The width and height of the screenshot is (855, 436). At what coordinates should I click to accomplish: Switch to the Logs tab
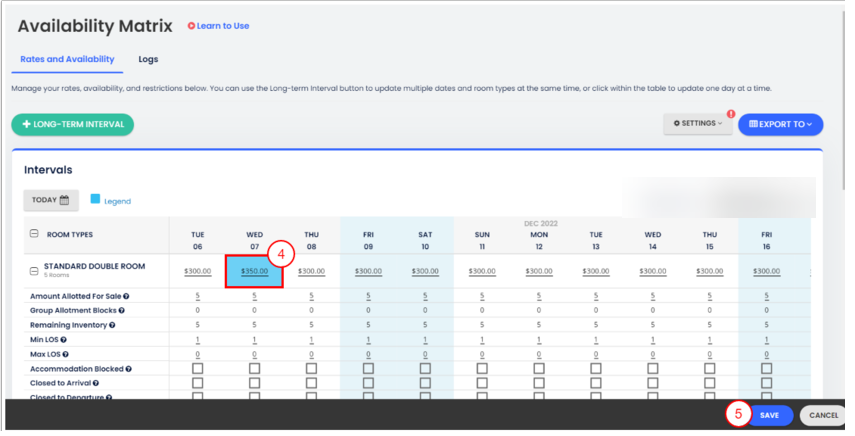[148, 59]
